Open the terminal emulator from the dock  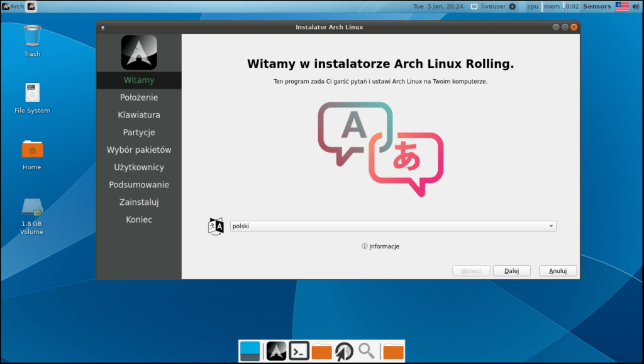pyautogui.click(x=299, y=351)
